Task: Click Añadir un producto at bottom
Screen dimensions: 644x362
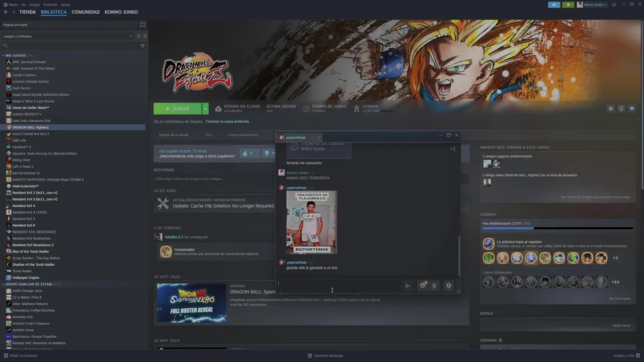Action: coord(20,355)
